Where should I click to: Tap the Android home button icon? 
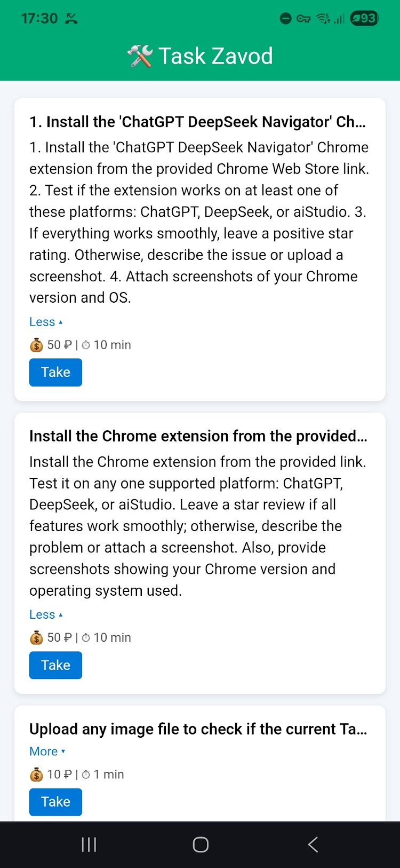click(x=201, y=845)
